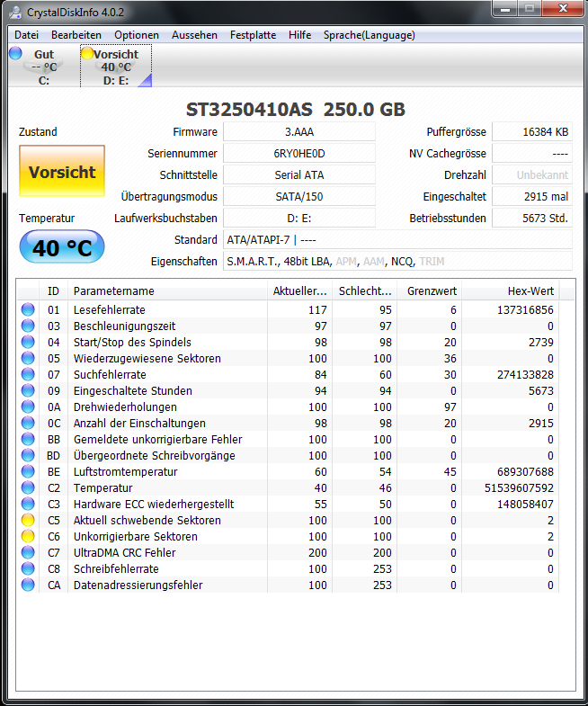Click blue status icon for Suchfehlerrate
The width and height of the screenshot is (588, 706).
point(28,375)
